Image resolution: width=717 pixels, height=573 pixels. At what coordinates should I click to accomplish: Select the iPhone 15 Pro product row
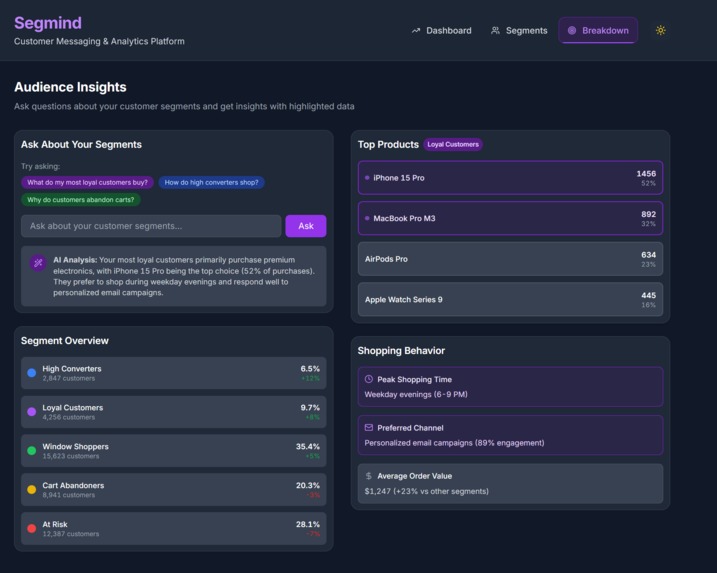[x=510, y=178]
